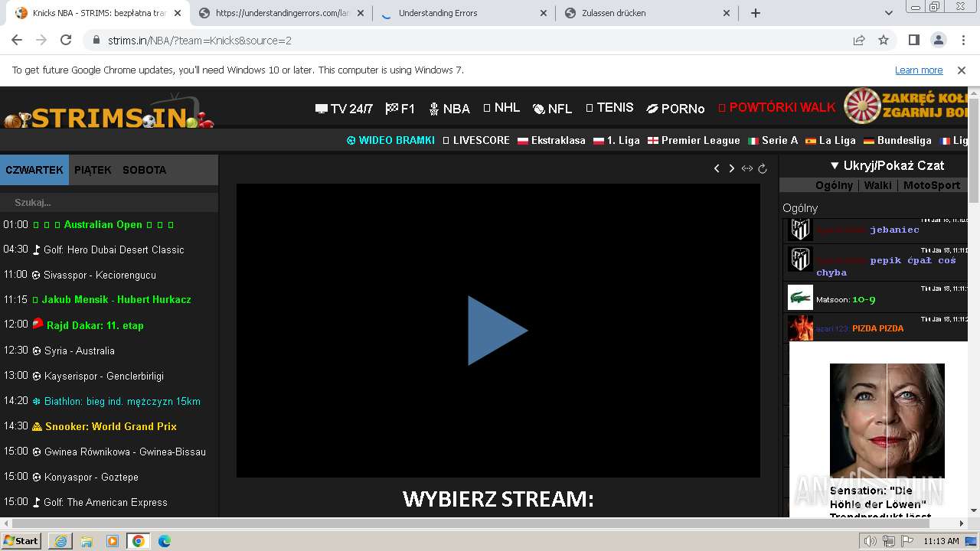Open Golf: The American Express event
This screenshot has width=980, height=551.
(100, 502)
